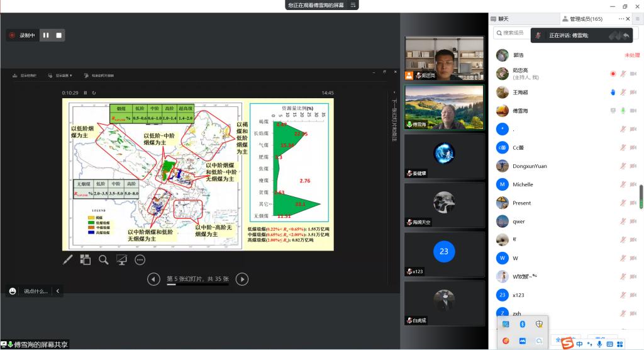Open the emoji reaction smiley
644x350 pixels.
pyautogui.click(x=13, y=291)
